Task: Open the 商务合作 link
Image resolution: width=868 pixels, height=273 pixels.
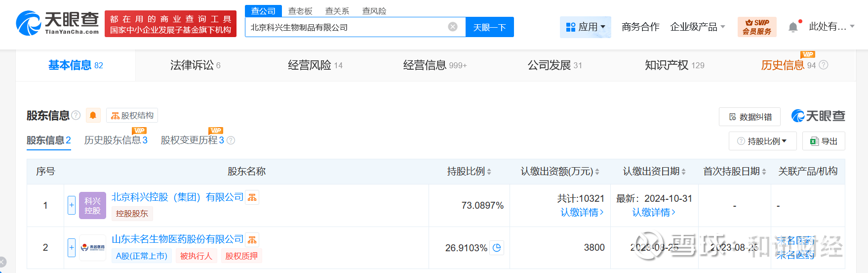Action: point(640,27)
